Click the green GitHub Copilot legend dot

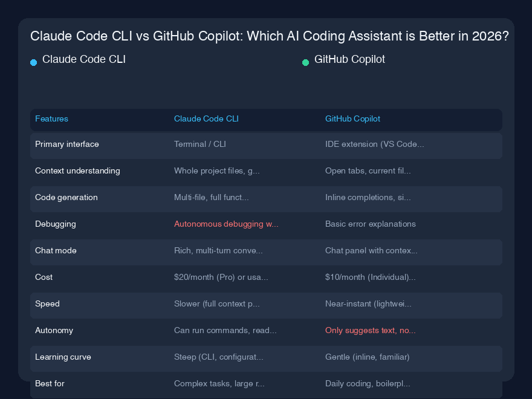click(305, 62)
